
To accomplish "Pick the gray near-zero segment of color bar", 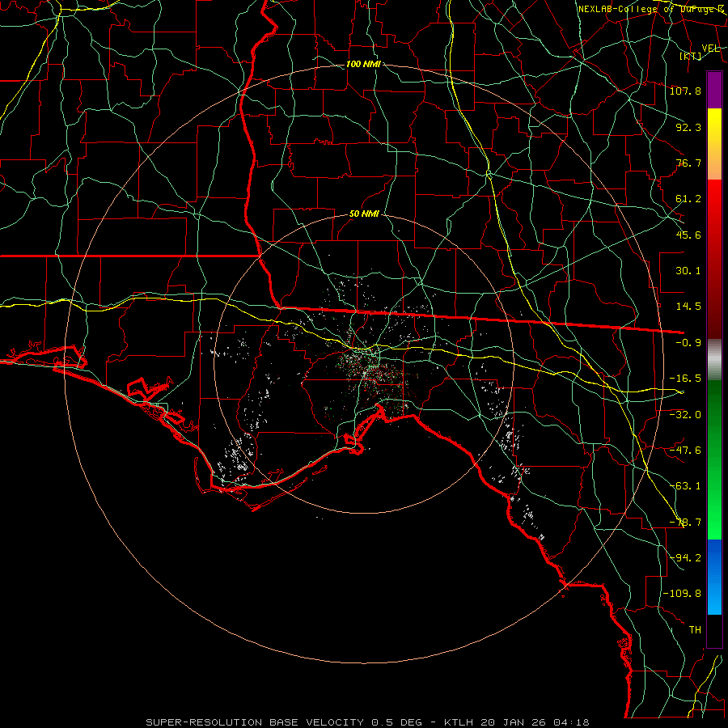I will 714,360.
